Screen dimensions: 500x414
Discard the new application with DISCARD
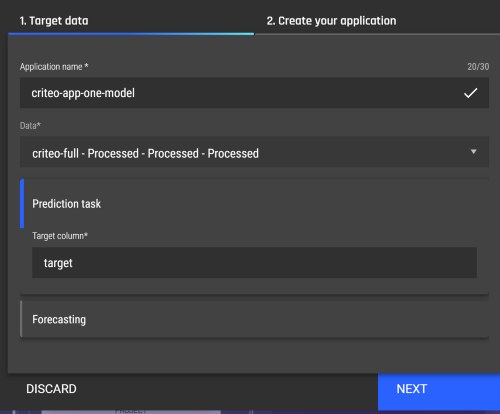click(51, 389)
